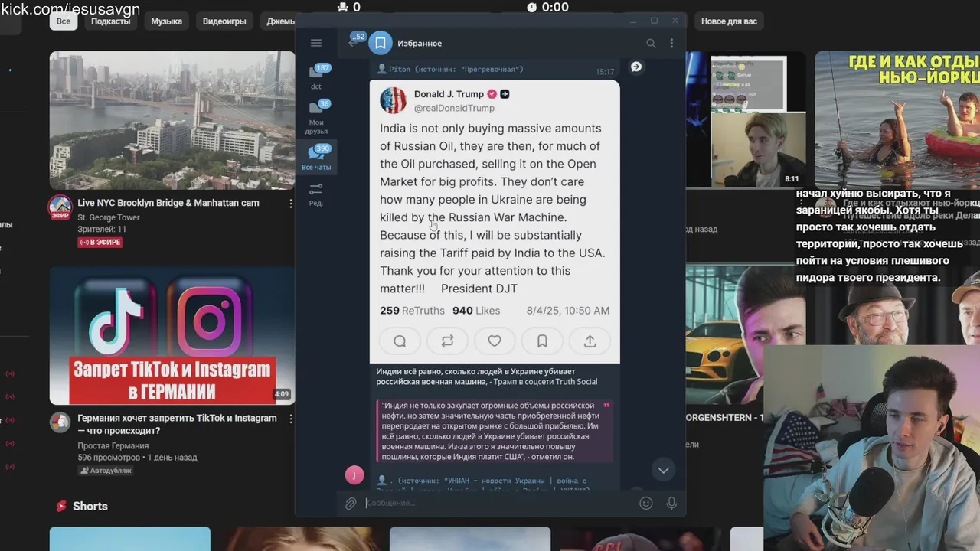Click the red Shorts logo icon

[60, 506]
